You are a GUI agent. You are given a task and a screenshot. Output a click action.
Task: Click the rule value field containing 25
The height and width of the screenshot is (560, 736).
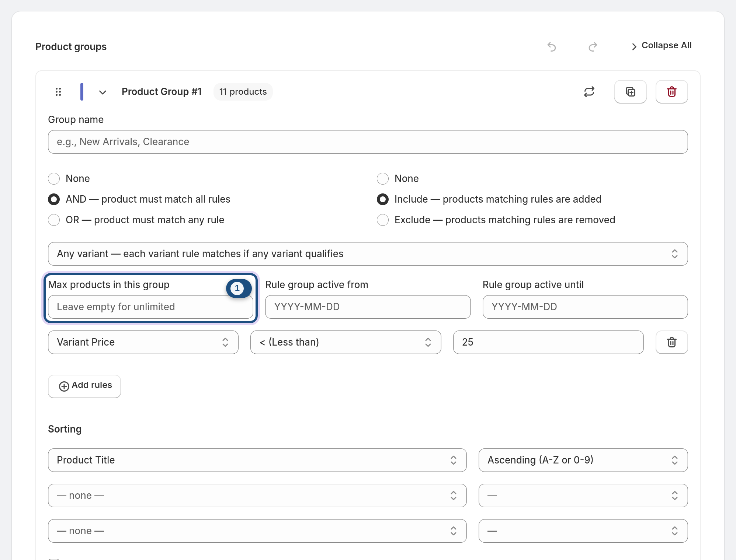(548, 342)
